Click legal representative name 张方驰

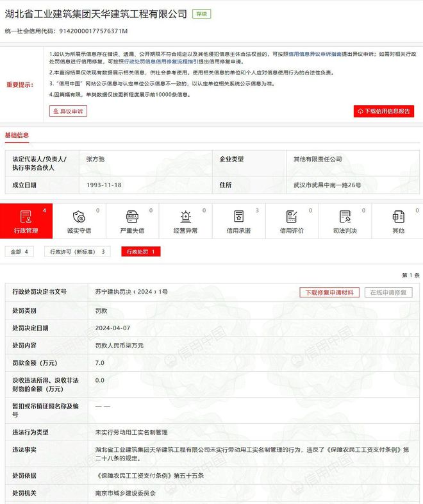point(95,159)
